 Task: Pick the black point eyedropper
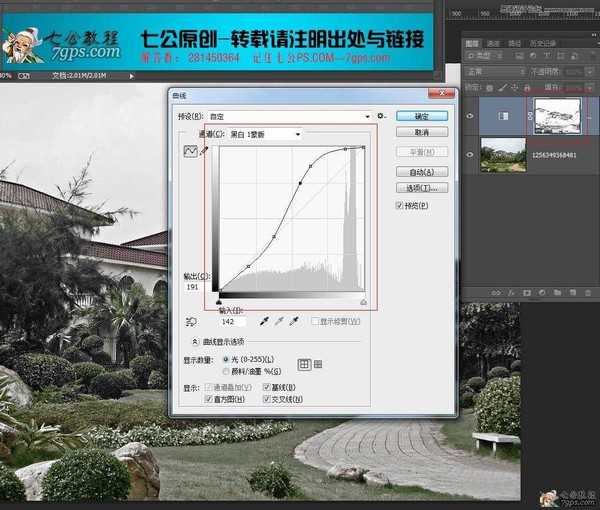click(264, 322)
